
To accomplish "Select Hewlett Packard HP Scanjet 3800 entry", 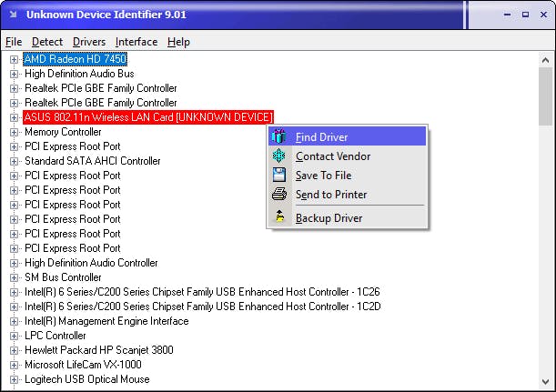I will pos(99,350).
